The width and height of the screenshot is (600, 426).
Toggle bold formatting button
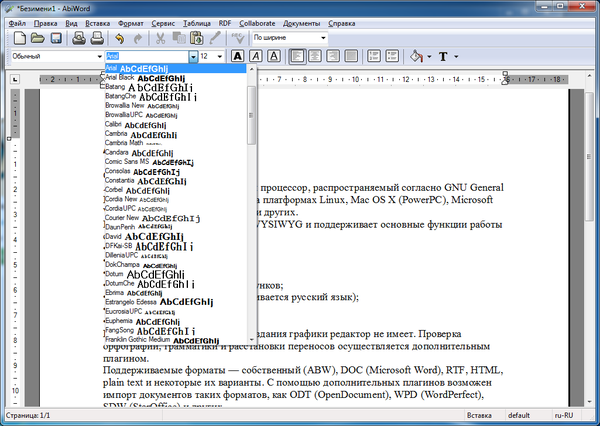tap(238, 57)
